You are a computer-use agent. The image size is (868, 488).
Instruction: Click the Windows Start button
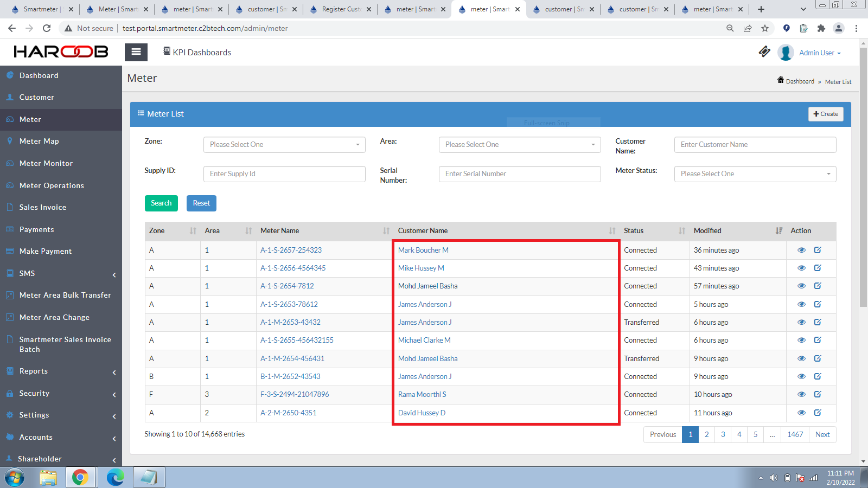(15, 478)
